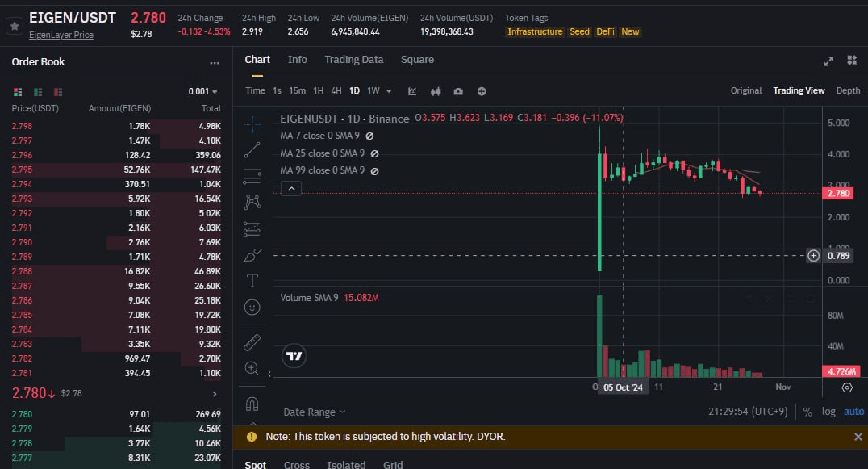Toggle the magnet mode tool
Viewport: 868px width, 469px height.
pos(252,404)
